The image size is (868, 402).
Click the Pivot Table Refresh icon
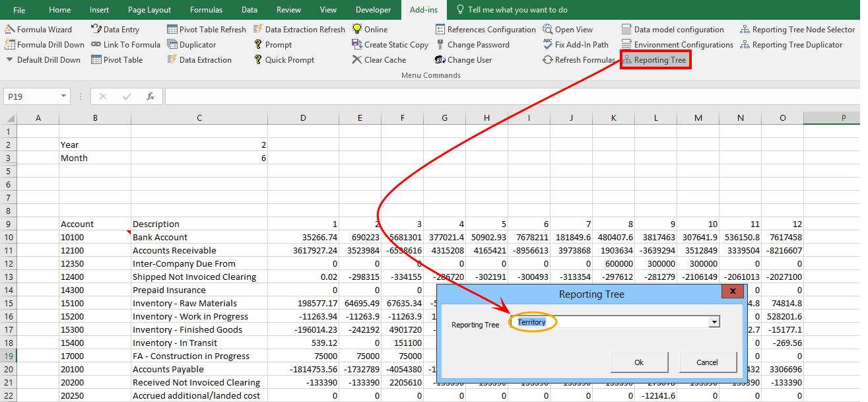pos(172,30)
